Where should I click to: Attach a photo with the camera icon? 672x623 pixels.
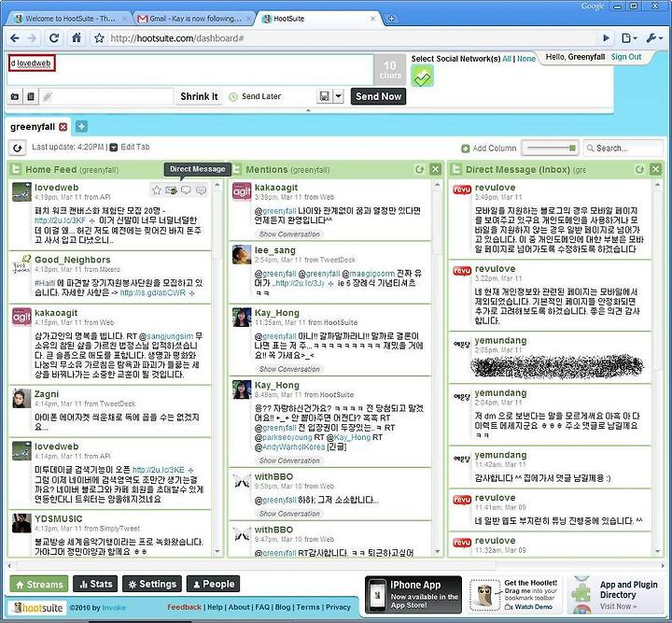pos(15,96)
